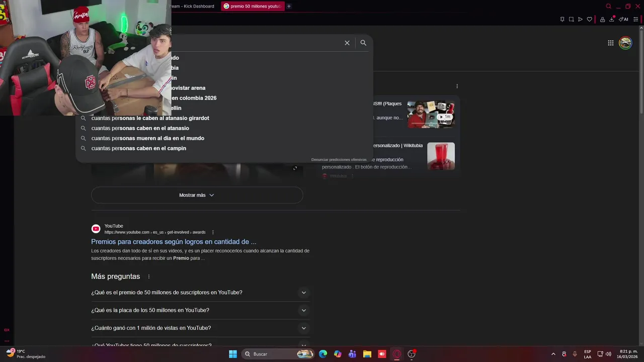
Task: Switch to the Kick Dashboard tab
Action: pos(192,6)
